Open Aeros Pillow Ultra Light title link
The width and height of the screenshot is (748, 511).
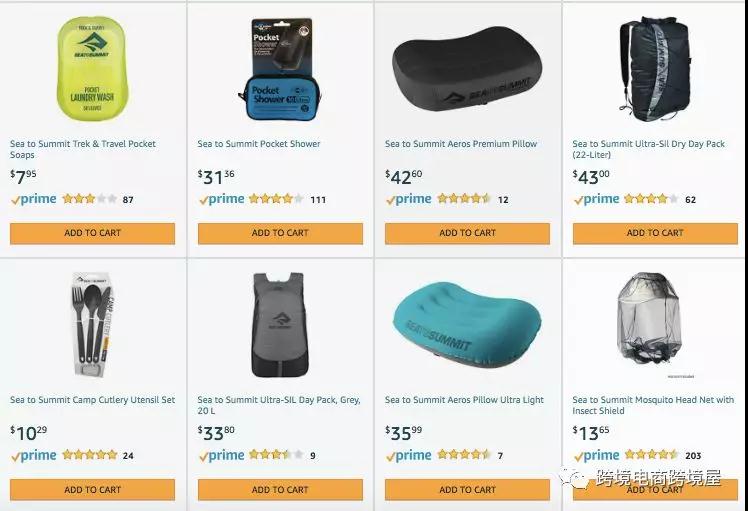[x=464, y=400]
